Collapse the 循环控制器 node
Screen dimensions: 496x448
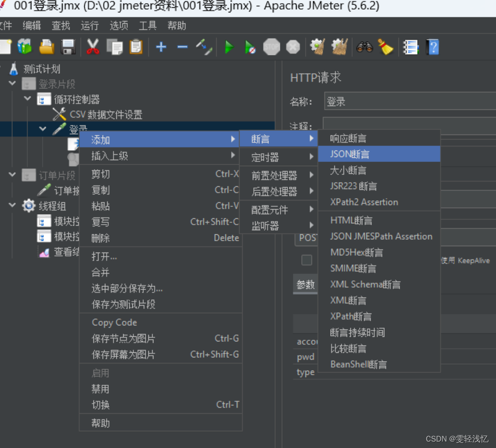[27, 99]
